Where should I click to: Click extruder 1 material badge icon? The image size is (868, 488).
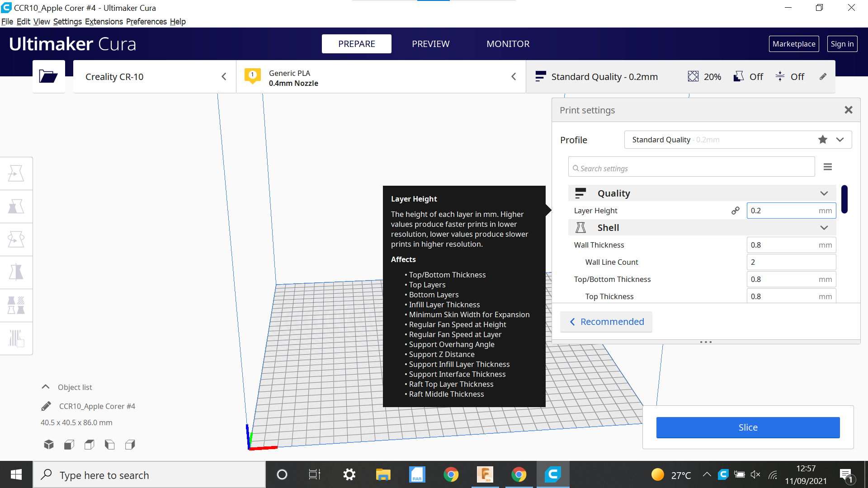pyautogui.click(x=253, y=76)
